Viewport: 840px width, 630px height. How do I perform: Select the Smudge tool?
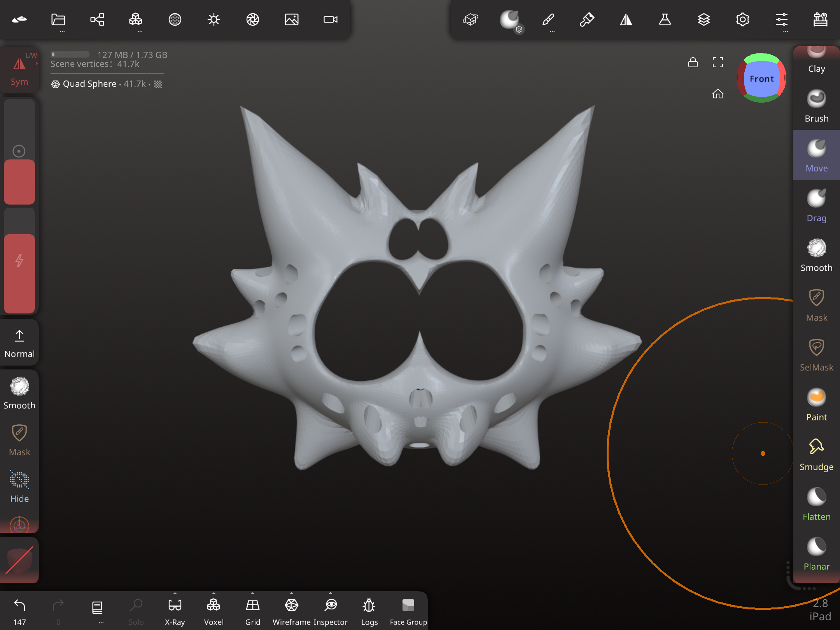pyautogui.click(x=816, y=454)
